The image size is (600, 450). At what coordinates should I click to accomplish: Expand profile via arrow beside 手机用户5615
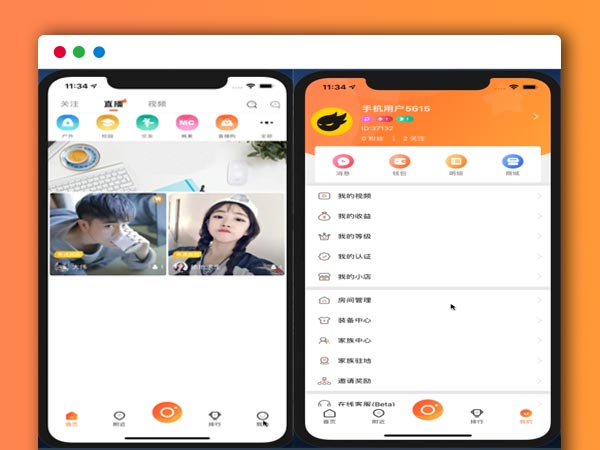click(x=535, y=117)
